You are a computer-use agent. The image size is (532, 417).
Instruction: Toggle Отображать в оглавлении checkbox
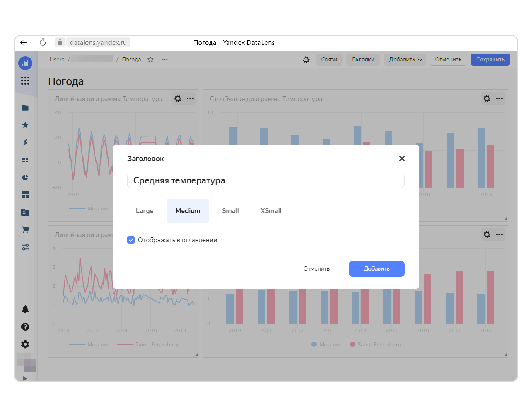131,240
